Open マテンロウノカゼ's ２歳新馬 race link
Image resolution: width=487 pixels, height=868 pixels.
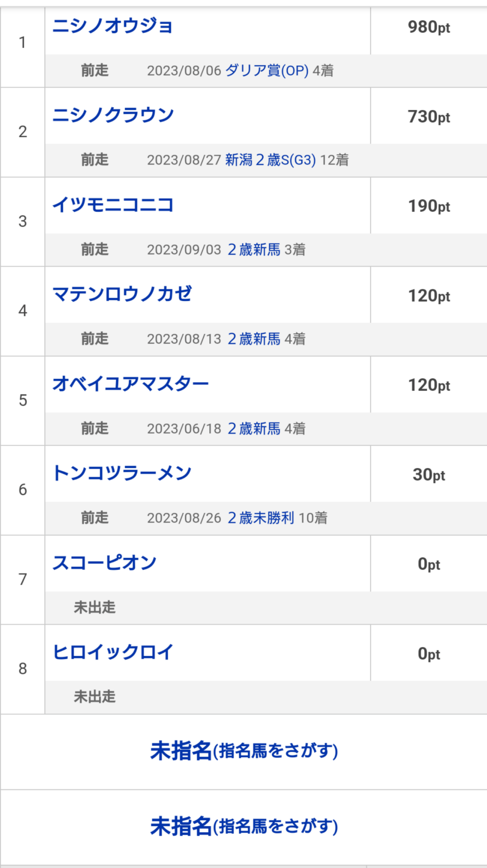tap(254, 339)
